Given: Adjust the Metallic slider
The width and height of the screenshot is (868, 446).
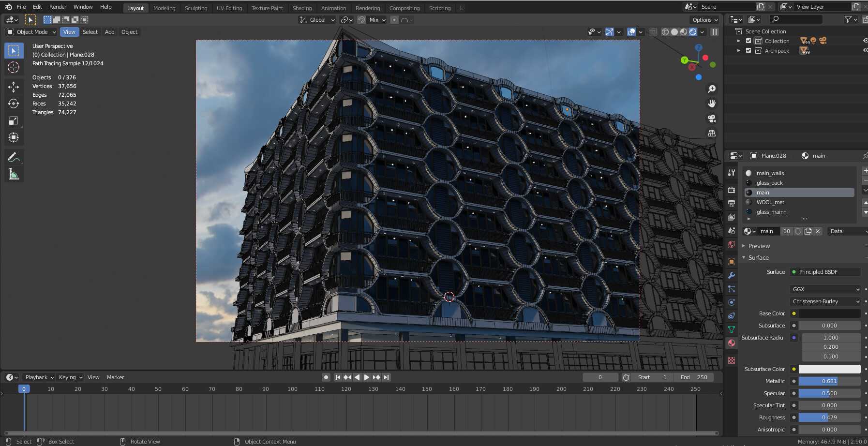Looking at the screenshot, I should tap(829, 381).
